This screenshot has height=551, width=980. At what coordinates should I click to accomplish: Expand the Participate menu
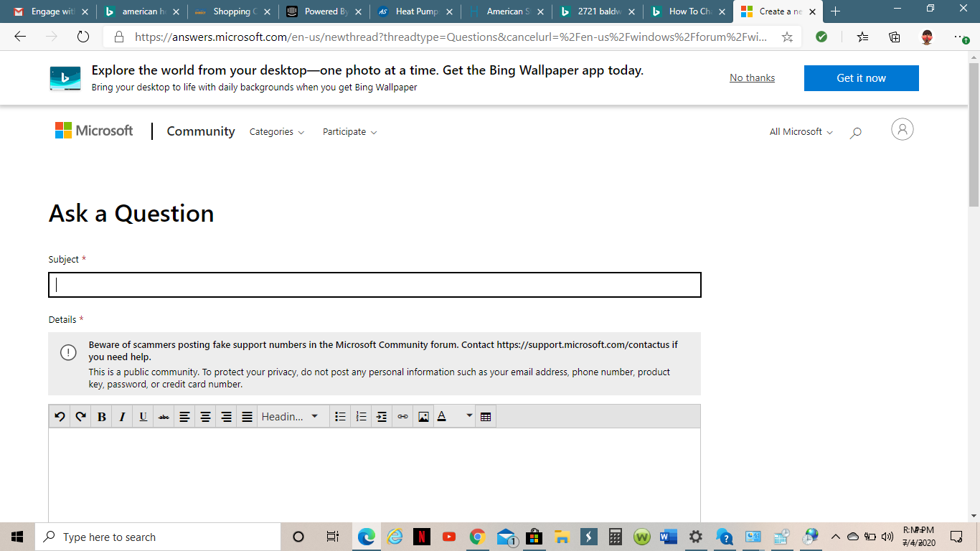pos(350,132)
